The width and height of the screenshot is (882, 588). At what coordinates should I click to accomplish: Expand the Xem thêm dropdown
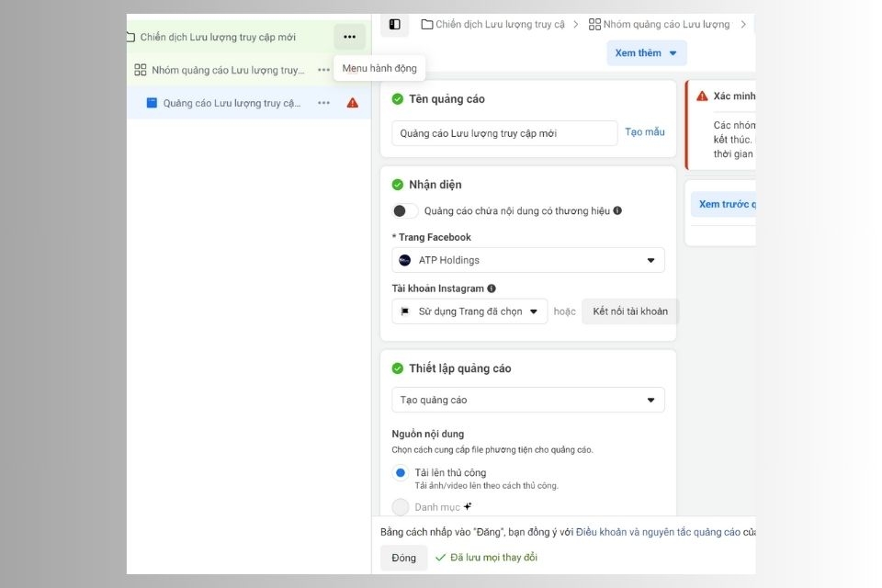(x=646, y=53)
